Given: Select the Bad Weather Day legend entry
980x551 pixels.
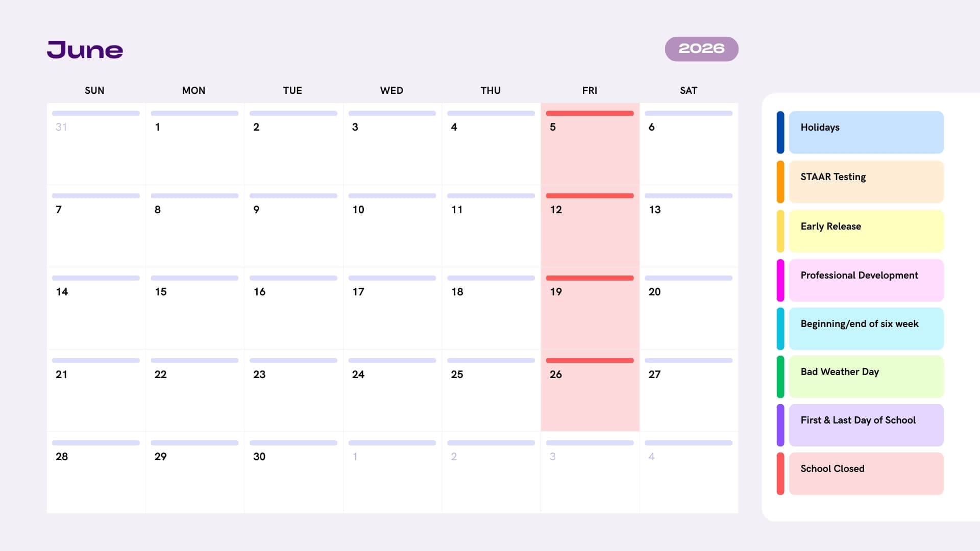Looking at the screenshot, I should click(x=866, y=377).
